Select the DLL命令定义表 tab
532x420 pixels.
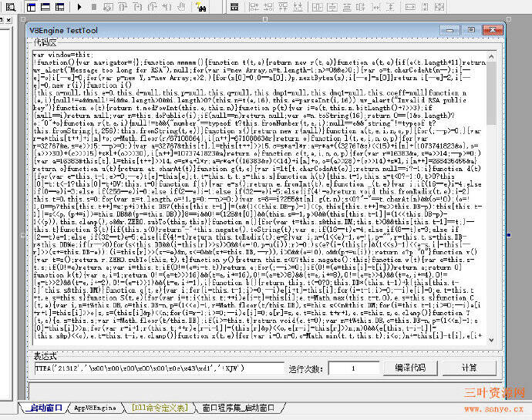(160, 408)
